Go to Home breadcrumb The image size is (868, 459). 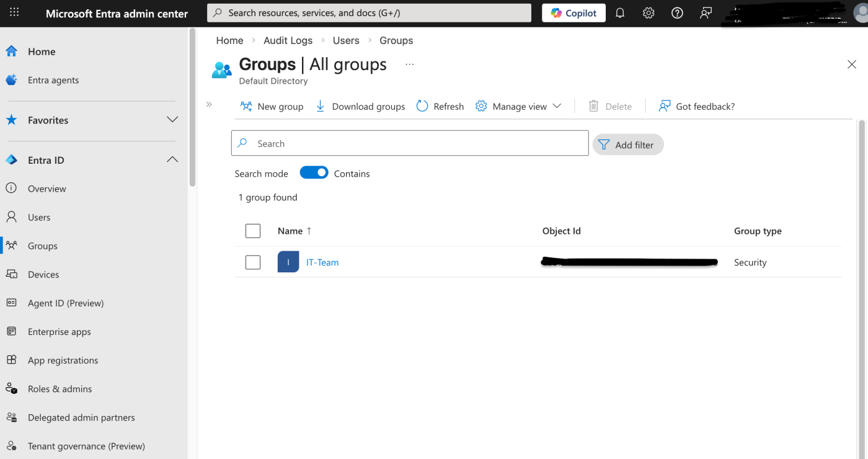click(x=229, y=40)
